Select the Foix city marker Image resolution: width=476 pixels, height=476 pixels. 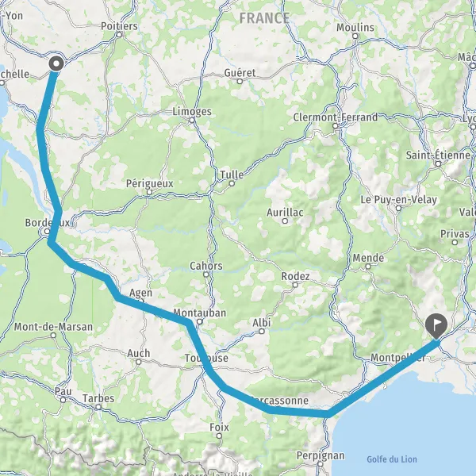tap(219, 436)
